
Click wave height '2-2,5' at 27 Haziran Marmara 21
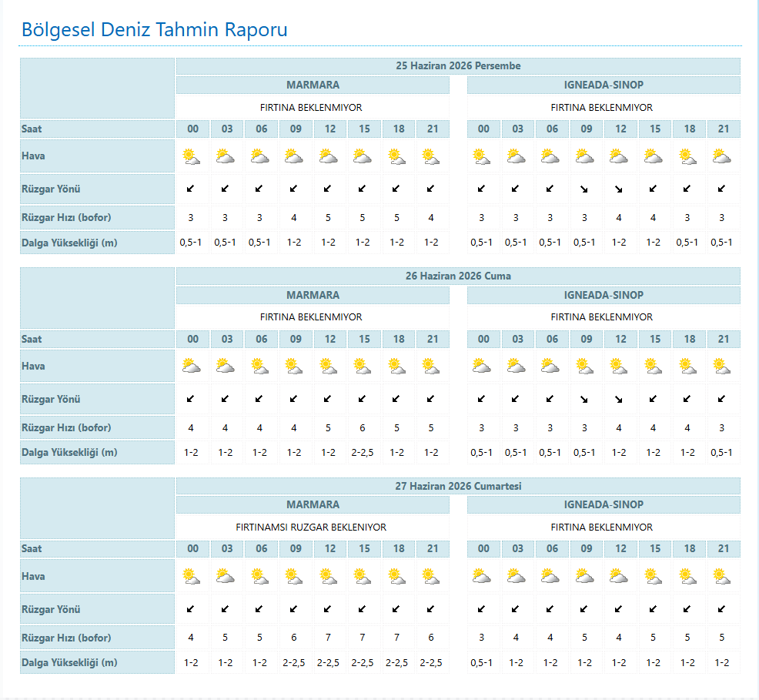coord(431,663)
